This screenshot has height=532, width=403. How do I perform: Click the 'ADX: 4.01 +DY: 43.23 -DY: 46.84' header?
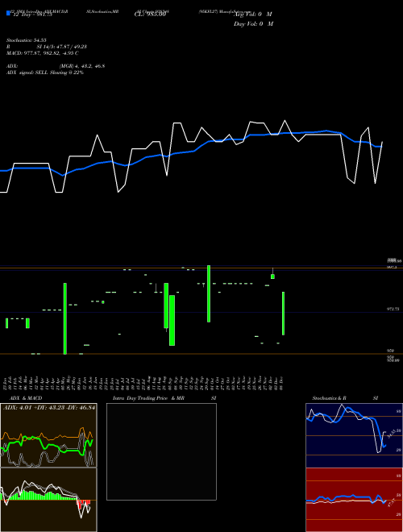tap(49, 407)
